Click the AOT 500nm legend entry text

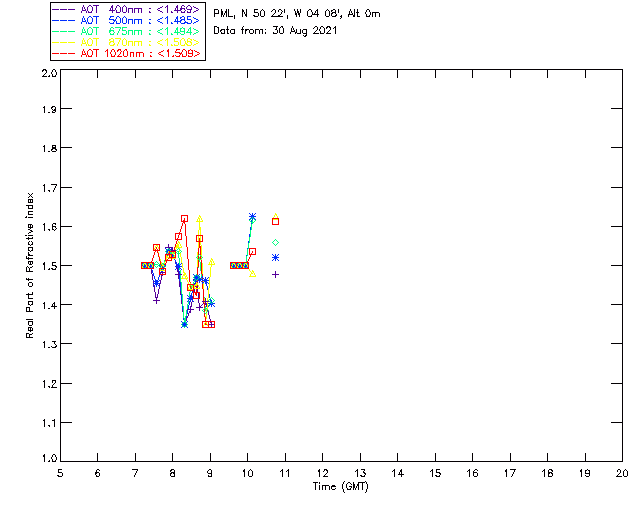[x=140, y=20]
